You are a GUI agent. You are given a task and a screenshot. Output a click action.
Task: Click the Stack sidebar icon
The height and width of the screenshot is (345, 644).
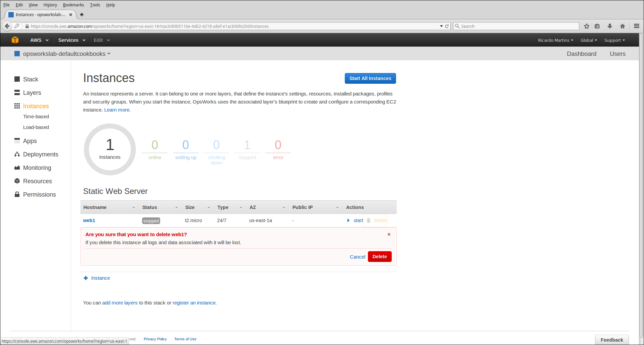(x=17, y=79)
